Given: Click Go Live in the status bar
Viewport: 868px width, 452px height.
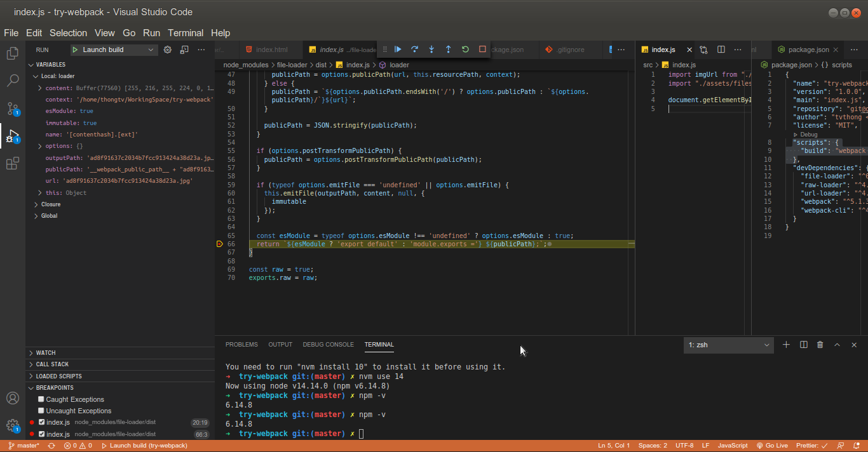Looking at the screenshot, I should point(772,446).
